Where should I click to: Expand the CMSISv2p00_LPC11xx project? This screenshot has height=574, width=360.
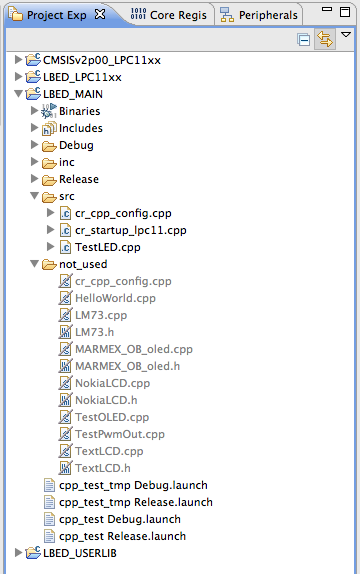pyautogui.click(x=18, y=59)
